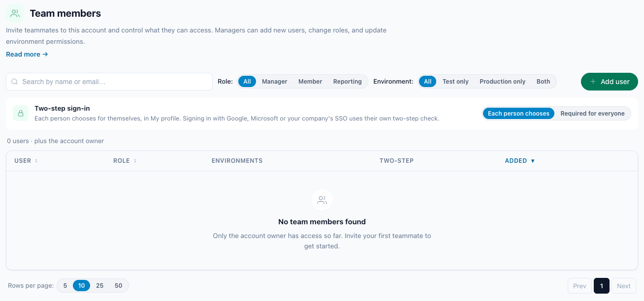Set rows per page to 25
Viewport: 644px width, 301px height.
[x=100, y=286]
